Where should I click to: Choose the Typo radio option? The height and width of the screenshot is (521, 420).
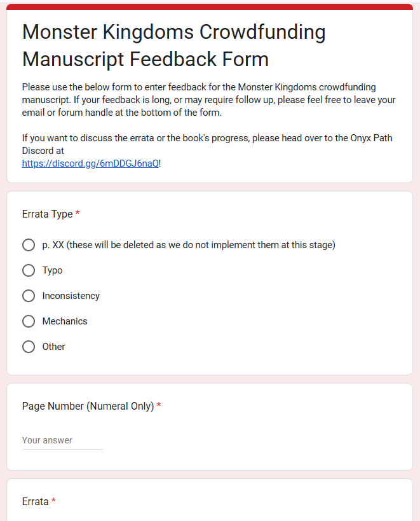tap(28, 270)
